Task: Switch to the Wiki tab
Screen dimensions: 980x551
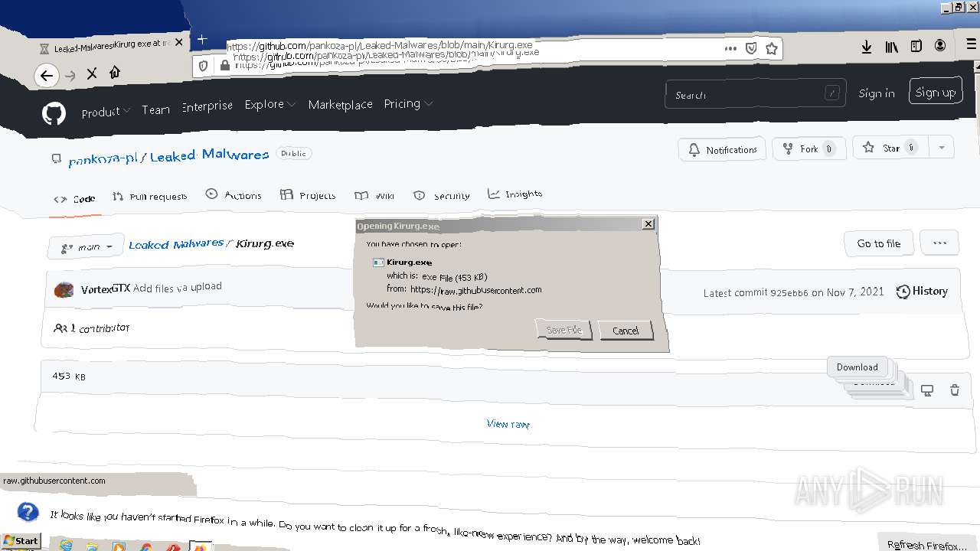Action: (374, 196)
